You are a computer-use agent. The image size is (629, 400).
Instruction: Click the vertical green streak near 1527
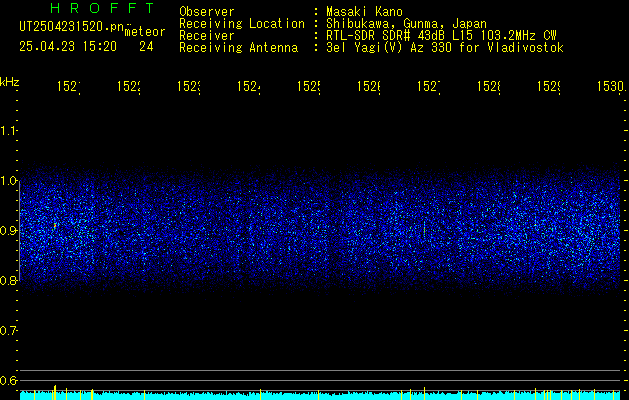[x=424, y=229]
